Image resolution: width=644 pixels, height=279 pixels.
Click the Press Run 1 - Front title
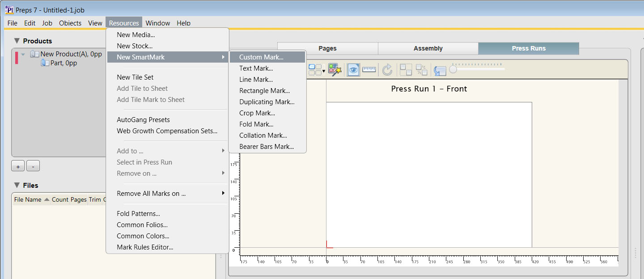click(429, 89)
